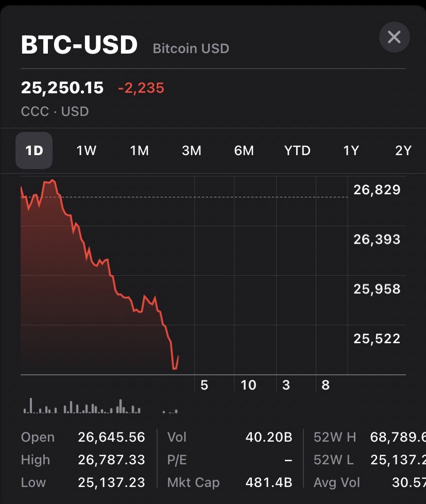This screenshot has width=426, height=504.
Task: Tap the 26,829 price axis label
Action: [377, 190]
